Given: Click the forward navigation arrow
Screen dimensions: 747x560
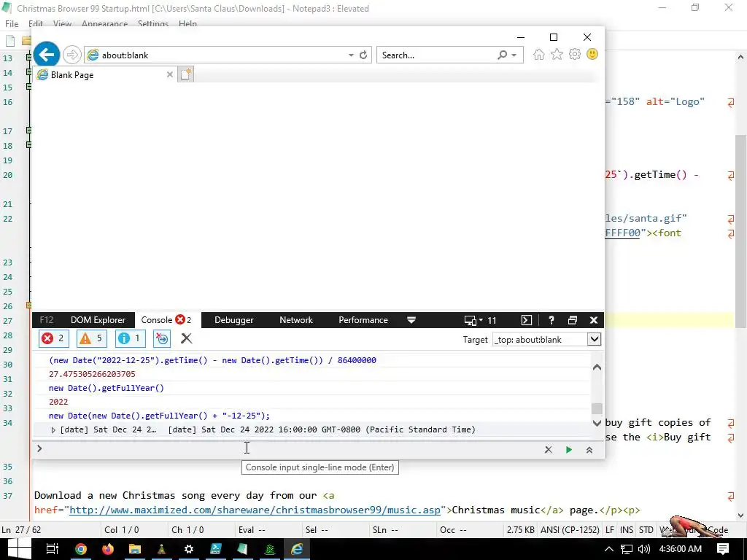Looking at the screenshot, I should coord(72,55).
